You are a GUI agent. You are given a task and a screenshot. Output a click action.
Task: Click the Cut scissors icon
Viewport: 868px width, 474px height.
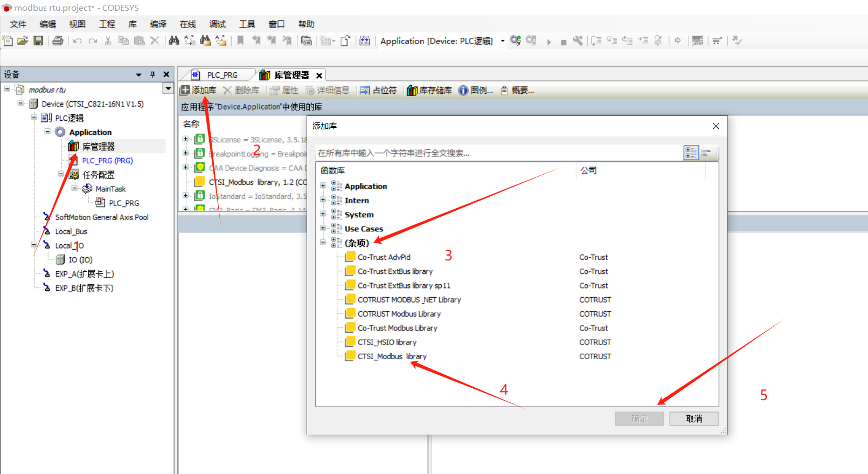108,40
